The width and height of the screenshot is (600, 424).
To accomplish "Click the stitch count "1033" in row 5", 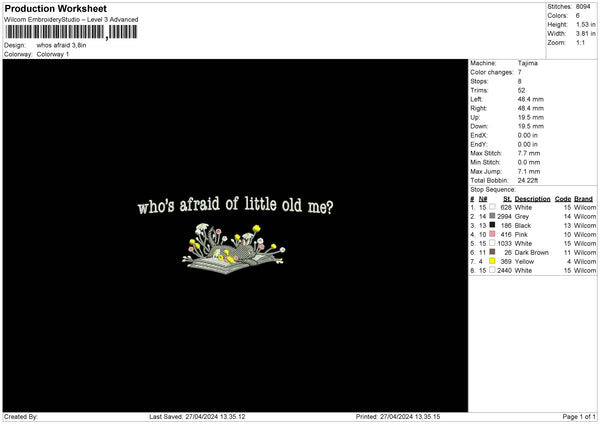I will 504,243.
